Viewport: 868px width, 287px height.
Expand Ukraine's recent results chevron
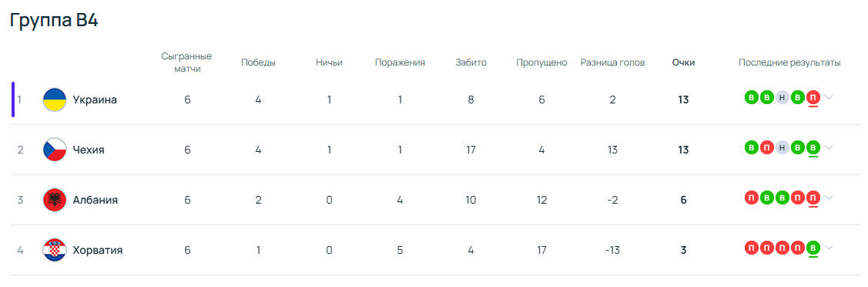[829, 97]
